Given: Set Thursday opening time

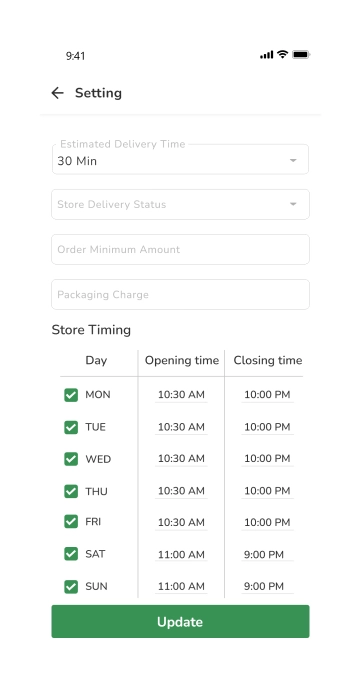Looking at the screenshot, I should click(x=181, y=491).
